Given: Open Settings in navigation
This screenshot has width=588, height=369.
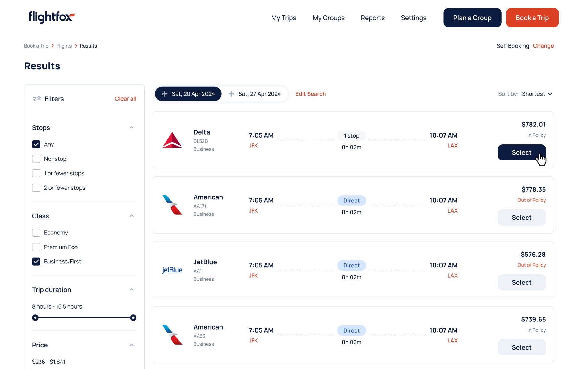Looking at the screenshot, I should pyautogui.click(x=414, y=18).
